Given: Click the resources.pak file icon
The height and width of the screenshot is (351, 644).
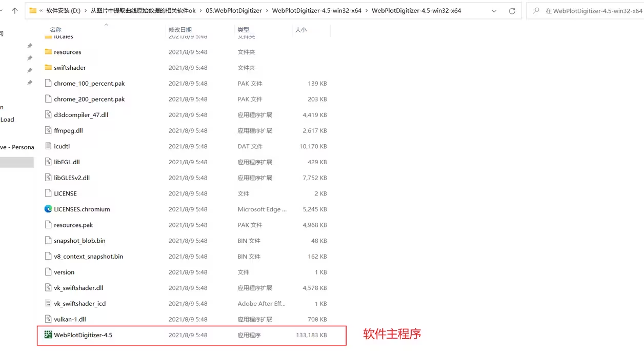Looking at the screenshot, I should click(x=48, y=225).
